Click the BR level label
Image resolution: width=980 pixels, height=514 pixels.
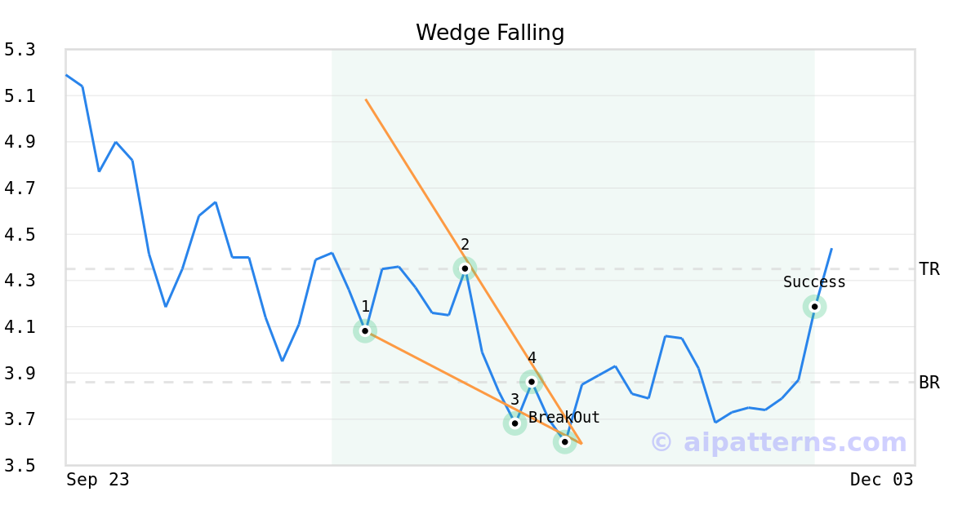point(929,382)
